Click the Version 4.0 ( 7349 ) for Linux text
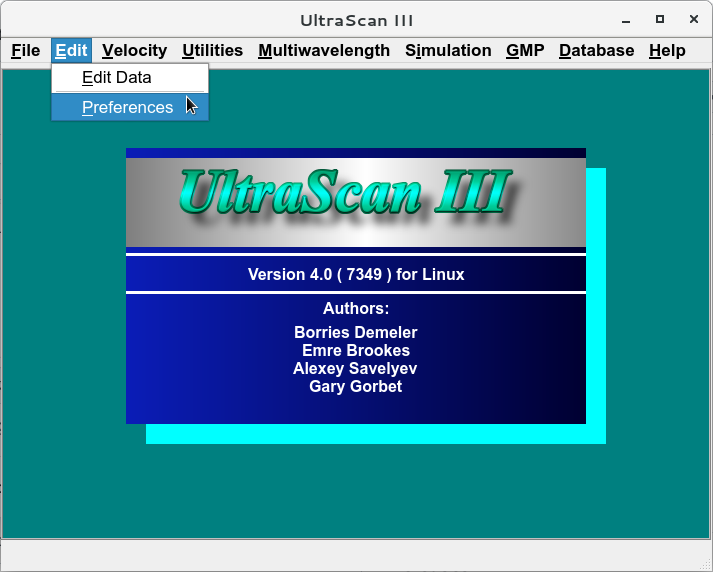This screenshot has width=713, height=572. tap(356, 275)
